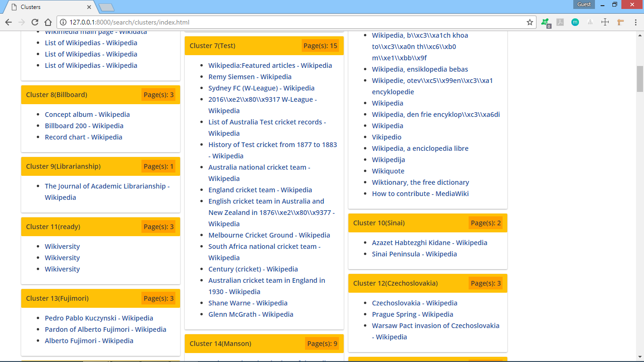Open England cricket team - Wikipedia link
This screenshot has width=644, height=362.
260,190
